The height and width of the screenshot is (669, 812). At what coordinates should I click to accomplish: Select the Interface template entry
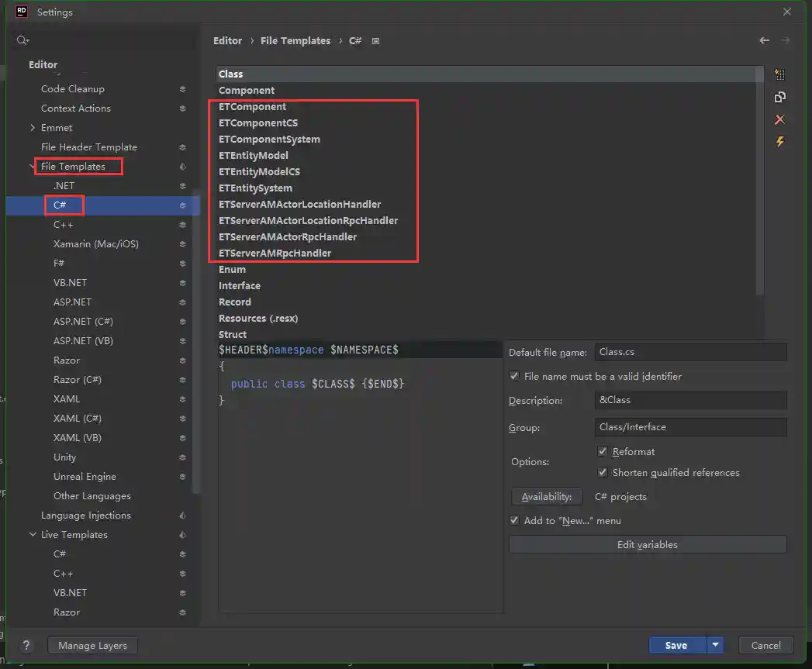pos(240,286)
